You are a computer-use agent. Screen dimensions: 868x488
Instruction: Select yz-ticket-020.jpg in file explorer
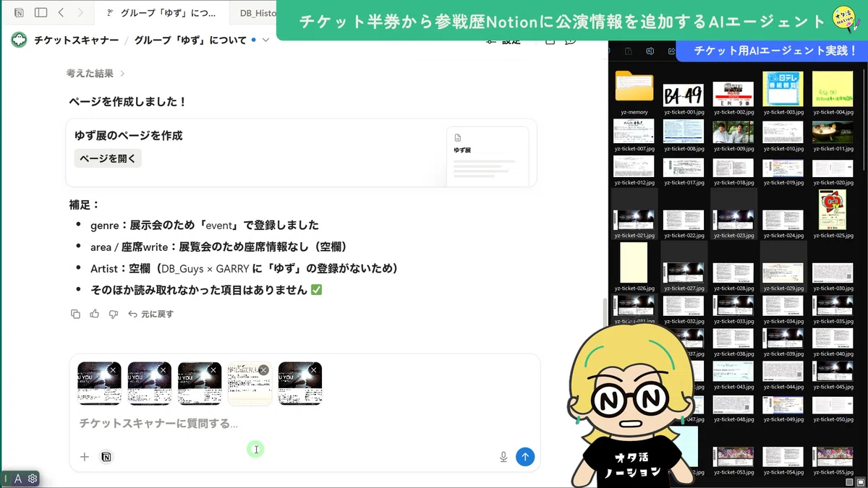833,172
